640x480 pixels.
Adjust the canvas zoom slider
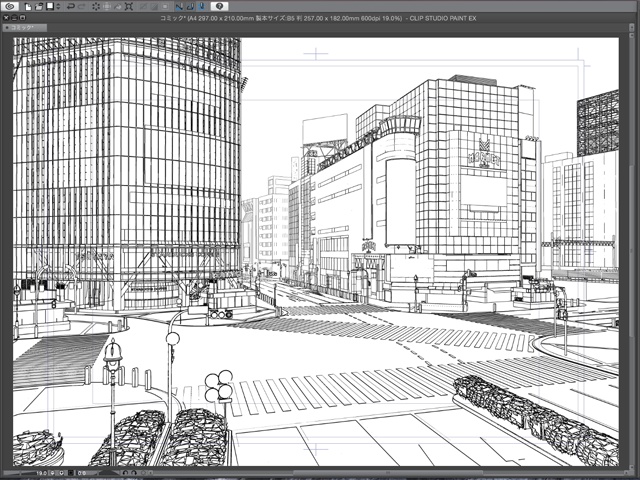[x=20, y=473]
